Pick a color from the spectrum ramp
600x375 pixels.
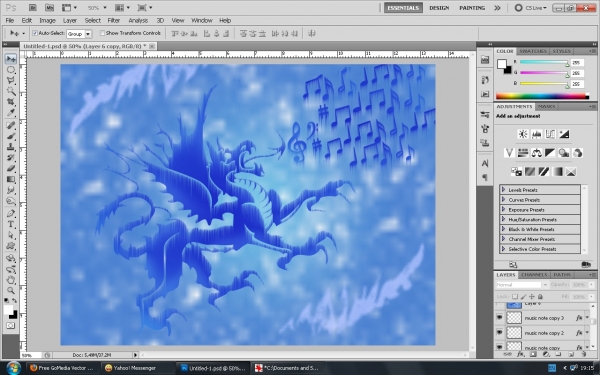pyautogui.click(x=542, y=96)
